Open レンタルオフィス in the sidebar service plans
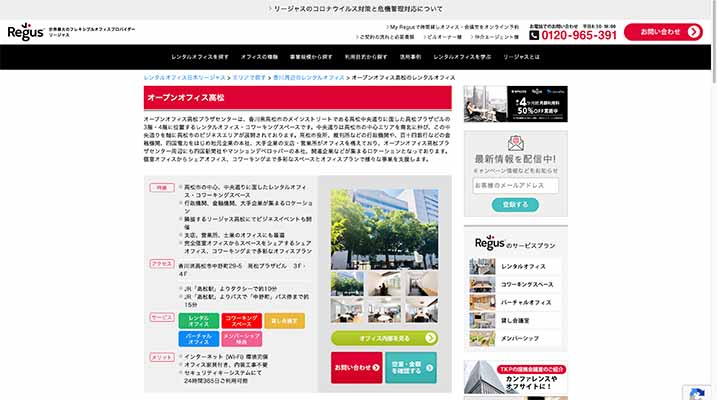 click(x=515, y=267)
